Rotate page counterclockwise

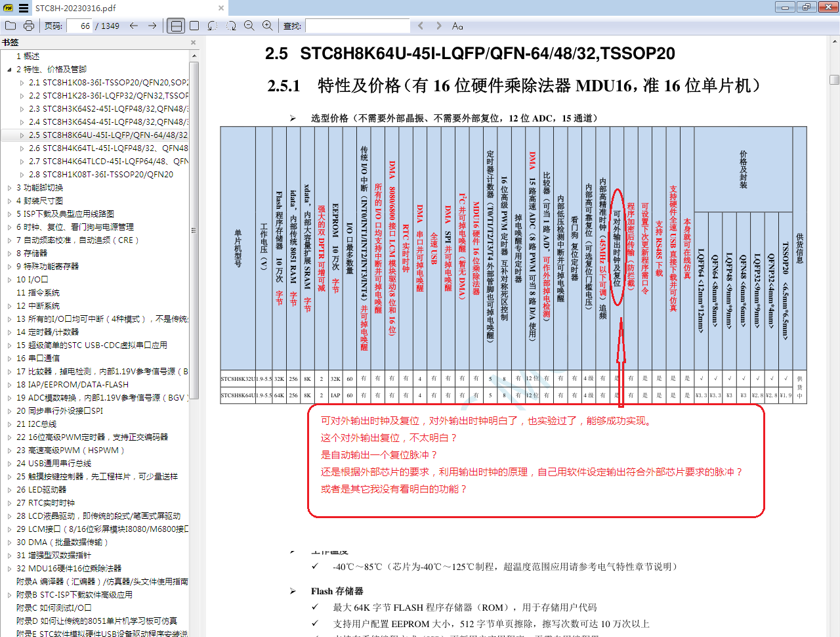[x=213, y=26]
